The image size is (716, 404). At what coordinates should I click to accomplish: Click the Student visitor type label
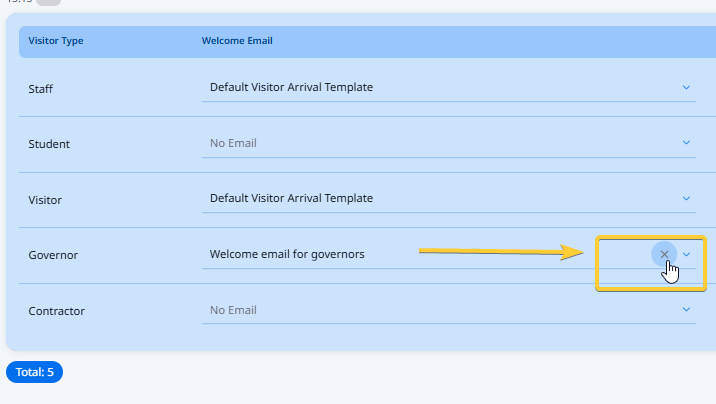(49, 144)
